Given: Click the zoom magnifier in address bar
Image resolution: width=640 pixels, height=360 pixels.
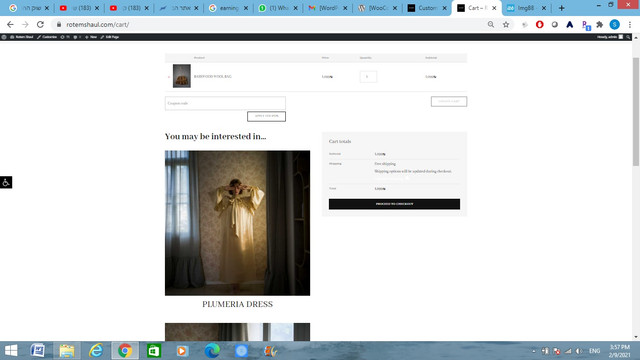Looking at the screenshot, I should click(491, 24).
